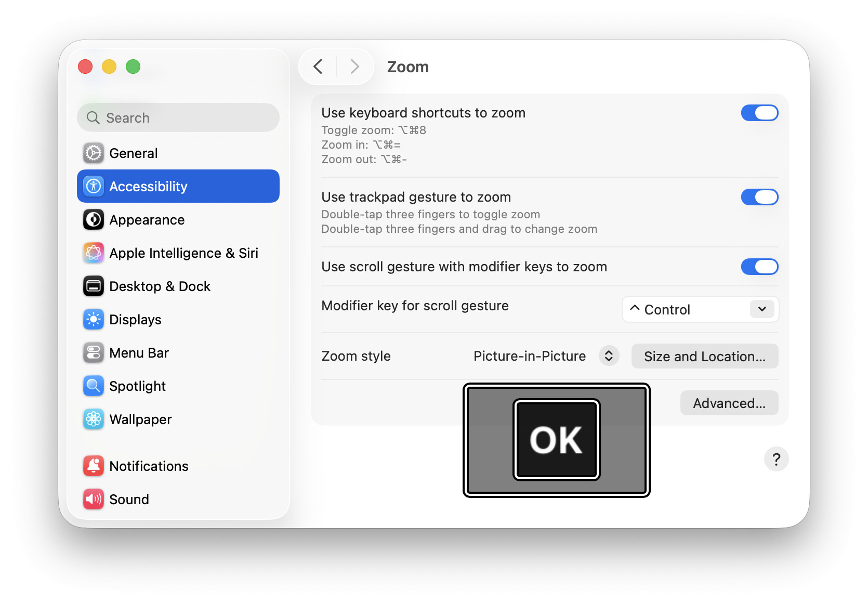Open Notifications settings pane
868x605 pixels.
click(x=178, y=466)
